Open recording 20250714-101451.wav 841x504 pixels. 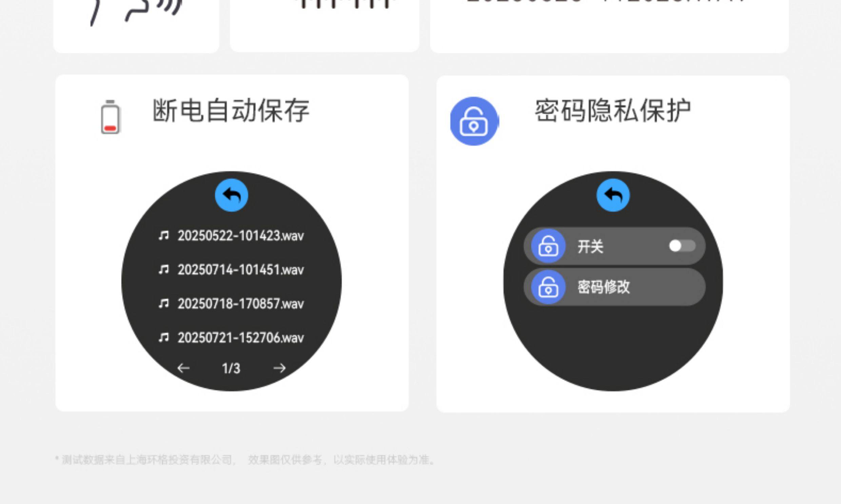240,270
